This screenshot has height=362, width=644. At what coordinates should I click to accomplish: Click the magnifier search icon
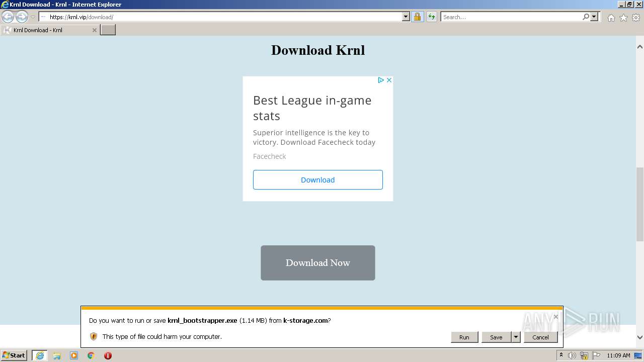coord(586,17)
